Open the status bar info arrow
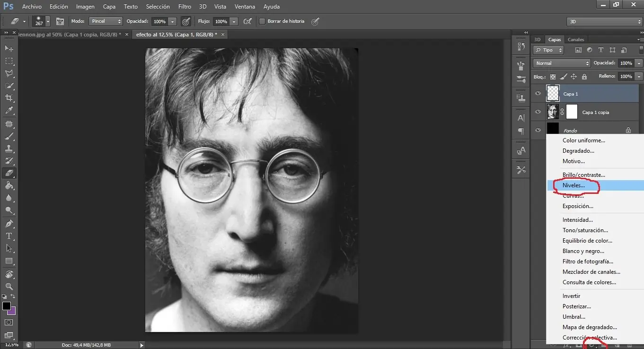644x349 pixels. click(x=141, y=345)
